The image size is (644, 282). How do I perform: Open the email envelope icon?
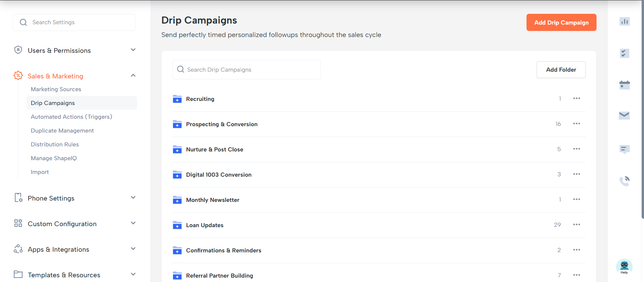(x=624, y=115)
